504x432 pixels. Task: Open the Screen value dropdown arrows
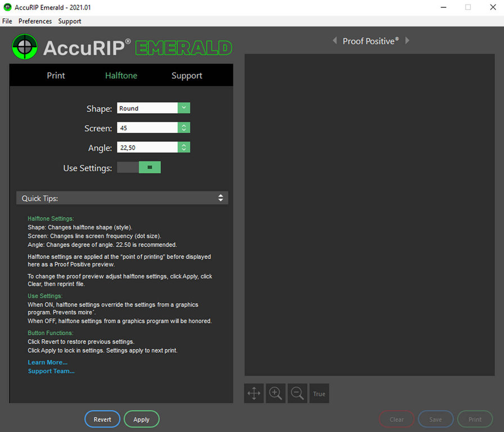[x=184, y=128]
